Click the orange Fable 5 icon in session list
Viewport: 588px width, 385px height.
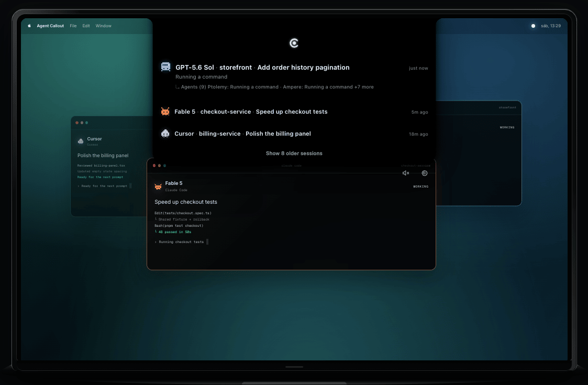[x=165, y=112]
